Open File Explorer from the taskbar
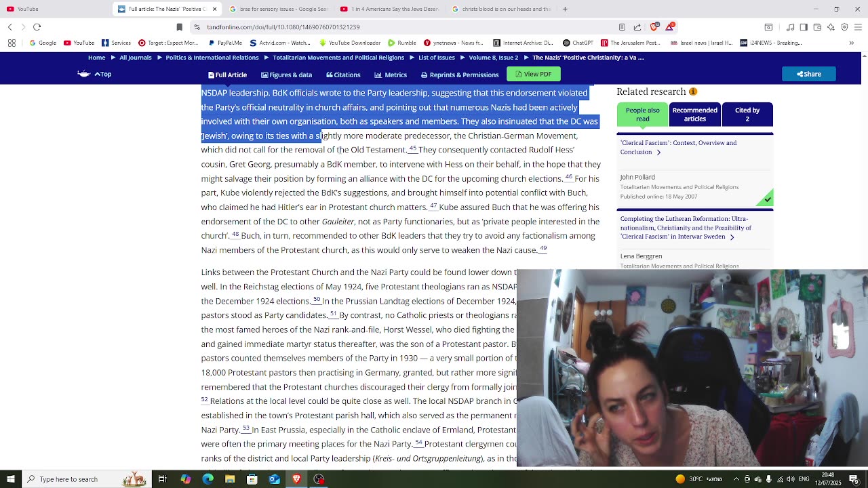Image resolution: width=868 pixels, height=488 pixels. pos(230,479)
